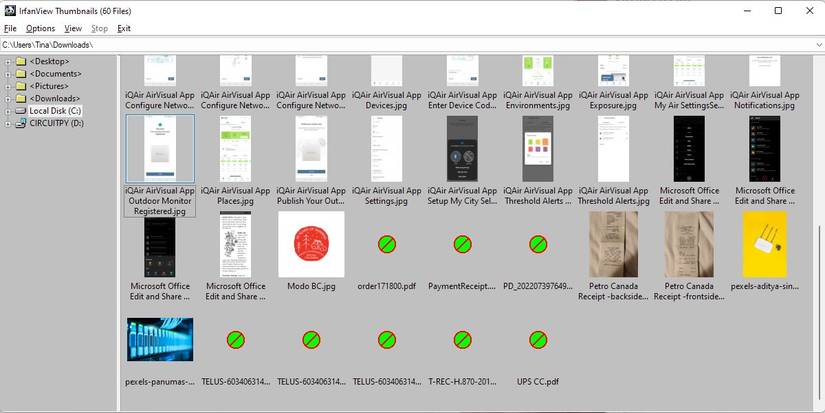Expand the <Desktop> tree node
Viewport: 825px width, 413px height.
click(7, 62)
